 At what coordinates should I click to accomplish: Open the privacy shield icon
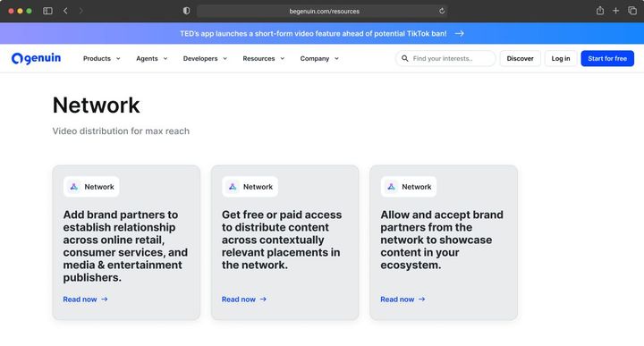click(x=186, y=11)
